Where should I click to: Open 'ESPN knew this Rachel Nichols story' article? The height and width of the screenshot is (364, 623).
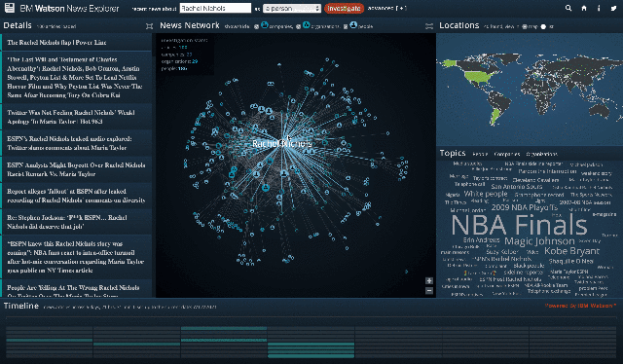[76, 257]
